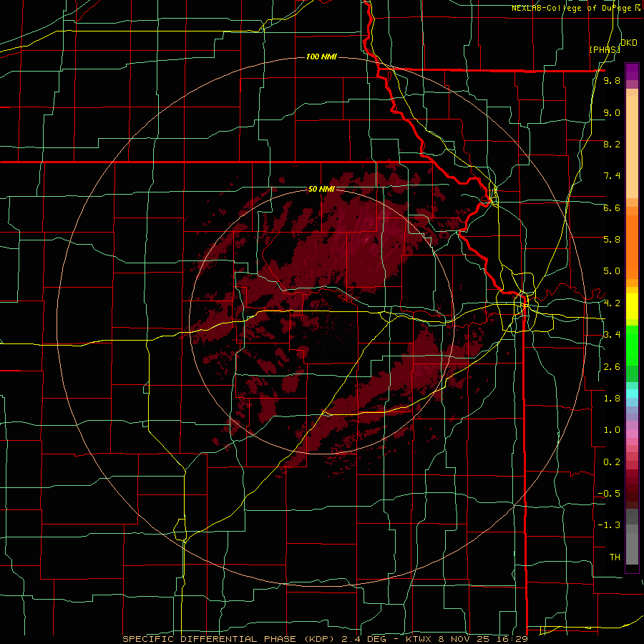The image size is (644, 644).
Task: Select the -0.5 value on the legend
Action: [609, 494]
